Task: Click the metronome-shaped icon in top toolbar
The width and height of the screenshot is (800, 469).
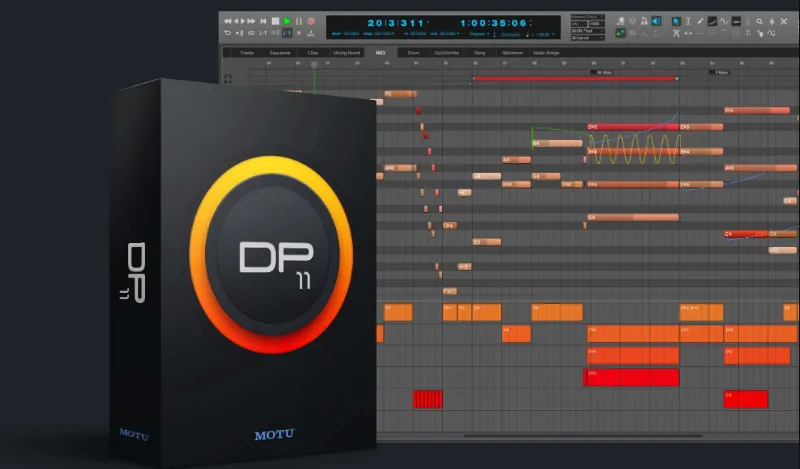Action: pos(644,21)
